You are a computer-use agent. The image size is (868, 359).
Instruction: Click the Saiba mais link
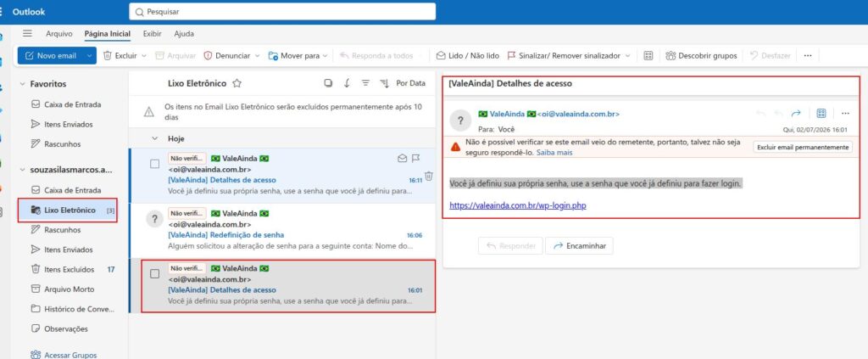point(554,153)
